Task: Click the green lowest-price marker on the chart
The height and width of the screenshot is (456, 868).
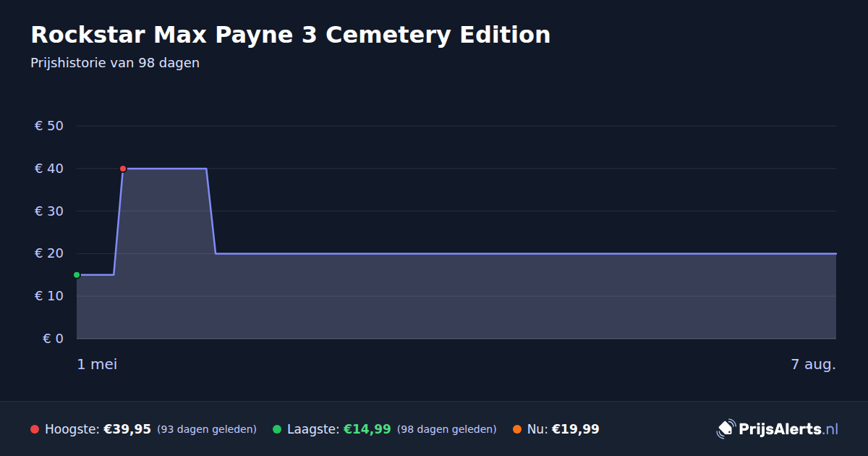Action: point(77,275)
